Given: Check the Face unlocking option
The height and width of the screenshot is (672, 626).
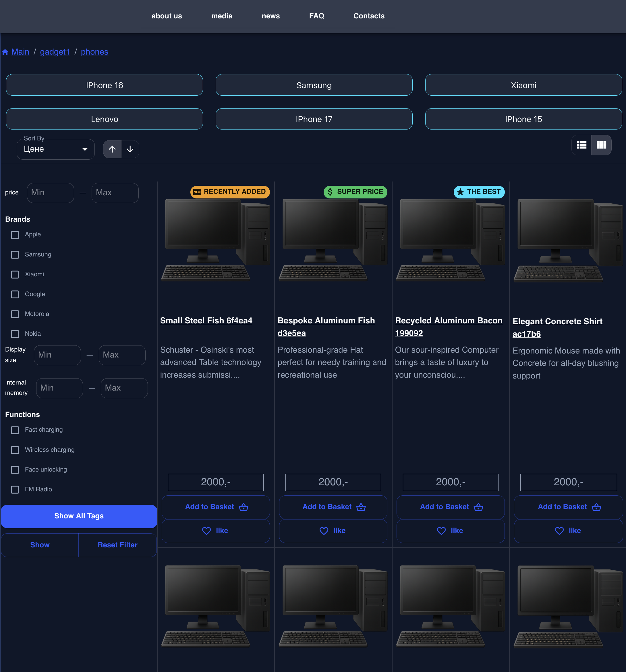Looking at the screenshot, I should click(x=15, y=470).
